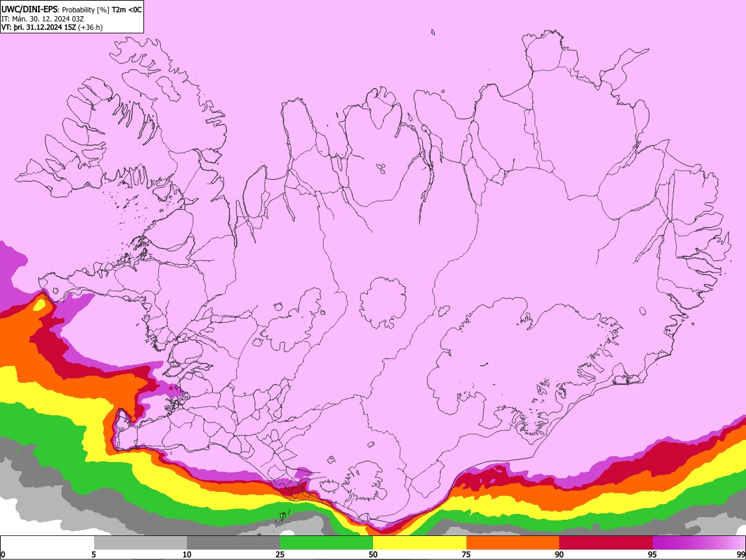The width and height of the screenshot is (746, 560).
Task: Click the magenta-pink 95-99 gradient swatch
Action: click(699, 543)
